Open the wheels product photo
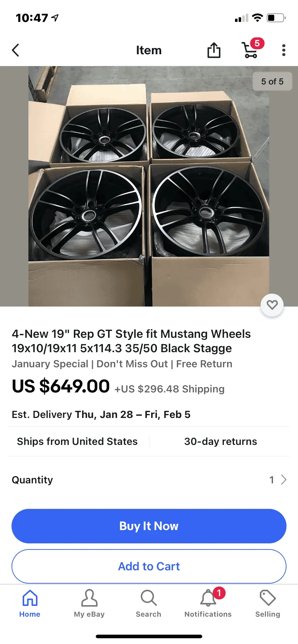Viewport: 298px width, 644px height. [x=149, y=186]
